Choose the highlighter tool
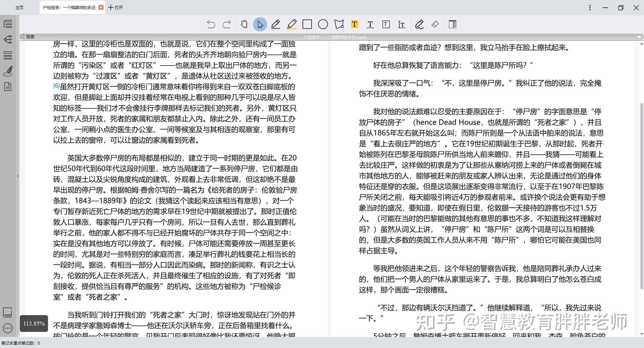Screen dimensions: 644x348 tap(291, 24)
